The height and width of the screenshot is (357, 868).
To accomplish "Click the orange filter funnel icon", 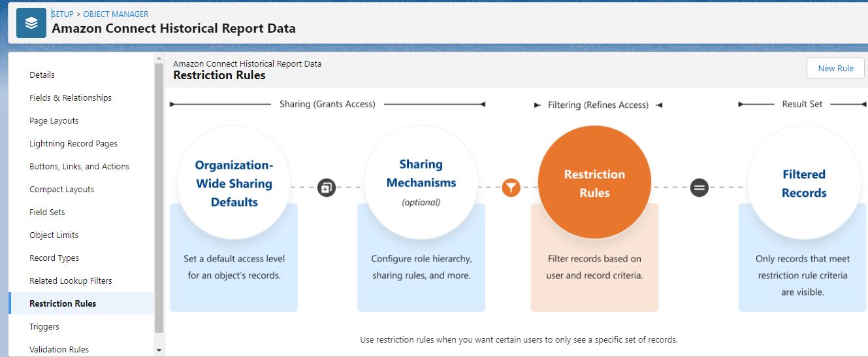I will click(x=511, y=188).
